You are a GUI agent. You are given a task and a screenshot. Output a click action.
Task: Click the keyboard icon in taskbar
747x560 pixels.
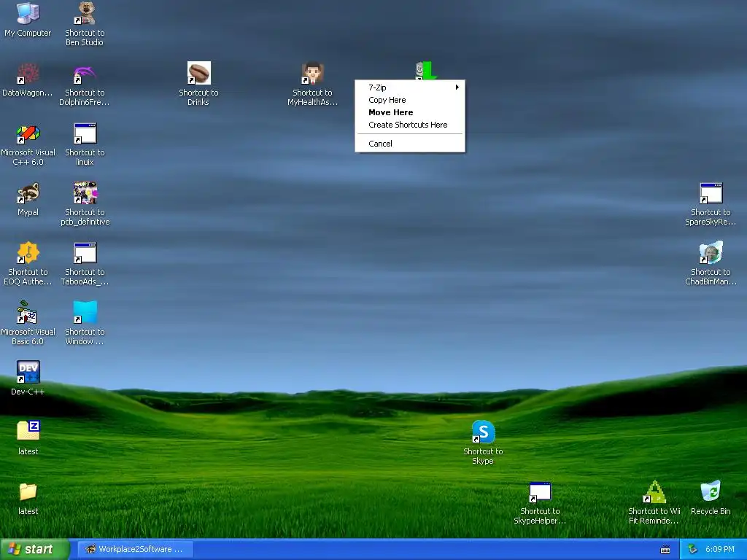(x=665, y=550)
